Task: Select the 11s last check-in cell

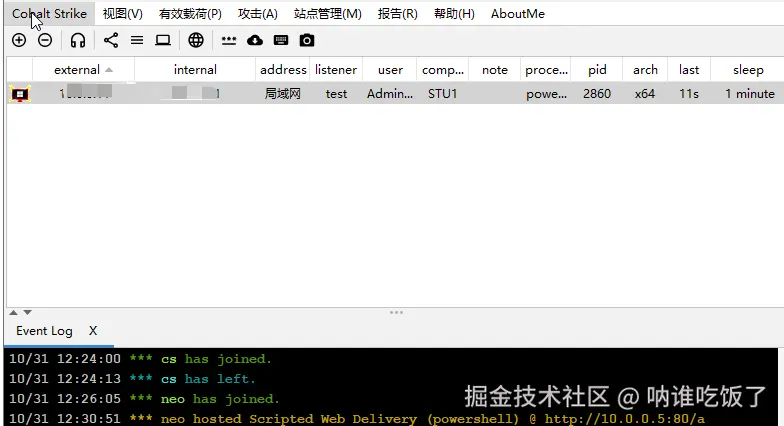Action: [x=689, y=94]
